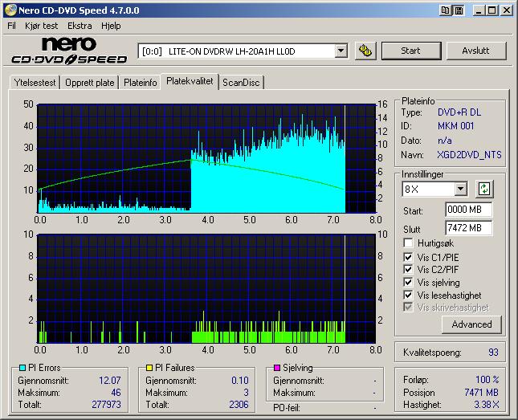
Task: Click the Slutt field showing 7472 MB
Action: 468,228
